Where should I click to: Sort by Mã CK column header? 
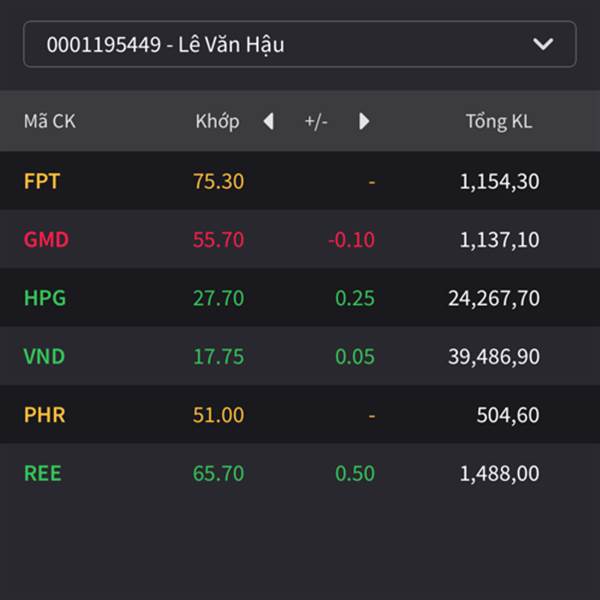coord(50,122)
